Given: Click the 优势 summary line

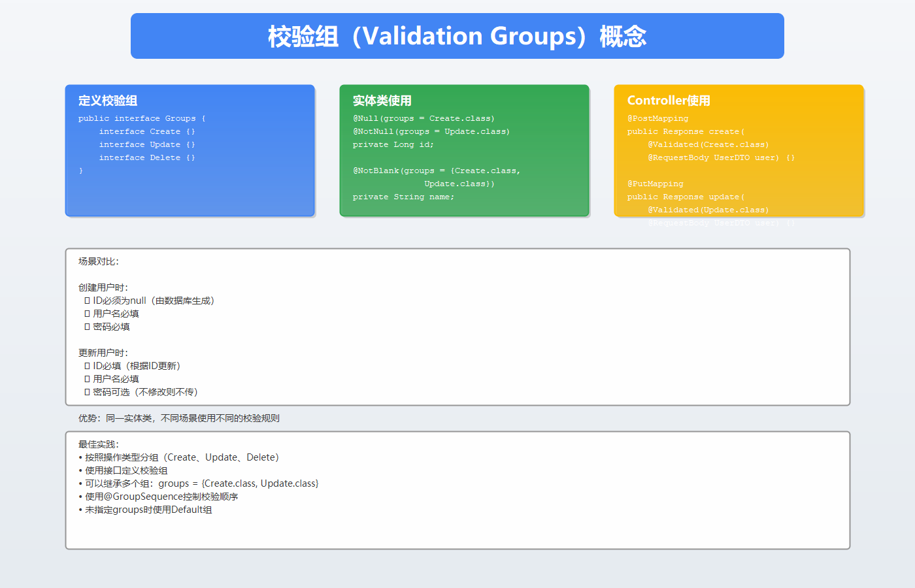Looking at the screenshot, I should 179,418.
